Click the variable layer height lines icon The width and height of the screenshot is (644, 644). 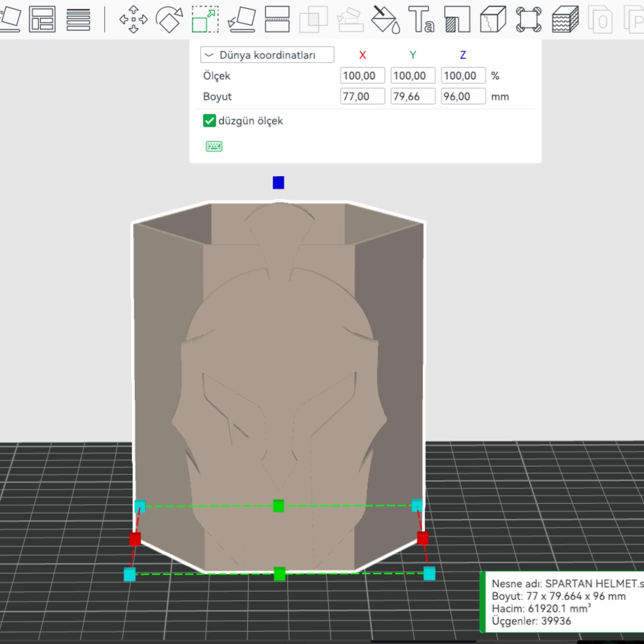pos(78,19)
